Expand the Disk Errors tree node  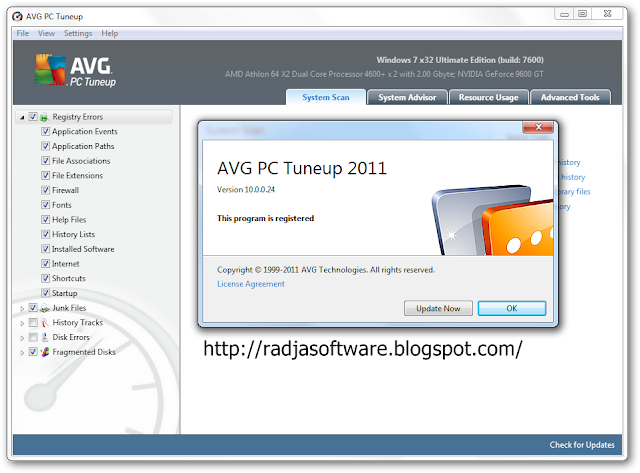[22, 338]
